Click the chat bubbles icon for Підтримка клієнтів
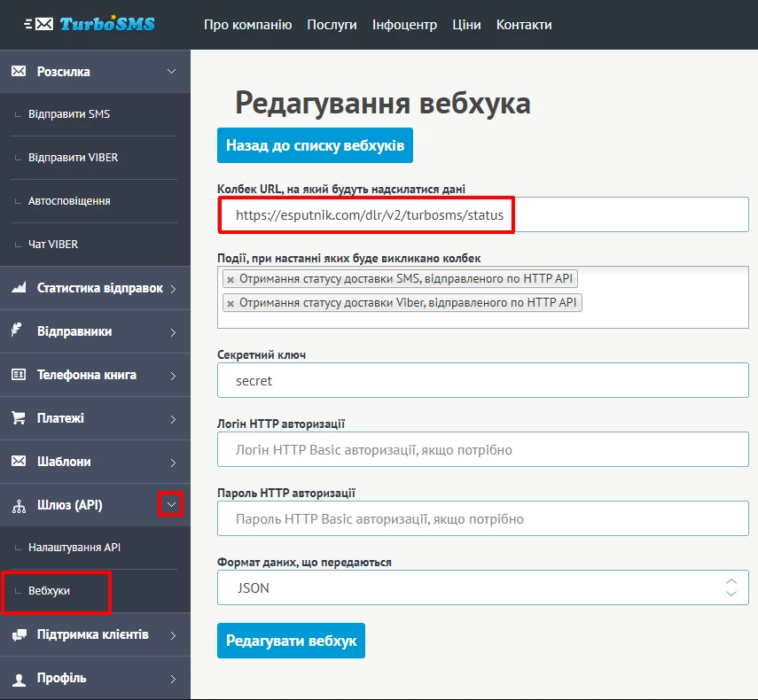Screen dimensions: 758x700 click(x=20, y=634)
